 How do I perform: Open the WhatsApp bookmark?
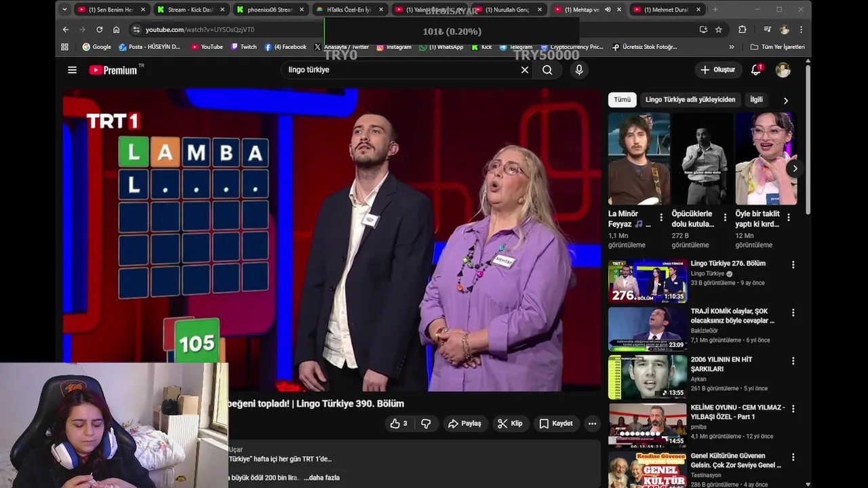coord(441,47)
